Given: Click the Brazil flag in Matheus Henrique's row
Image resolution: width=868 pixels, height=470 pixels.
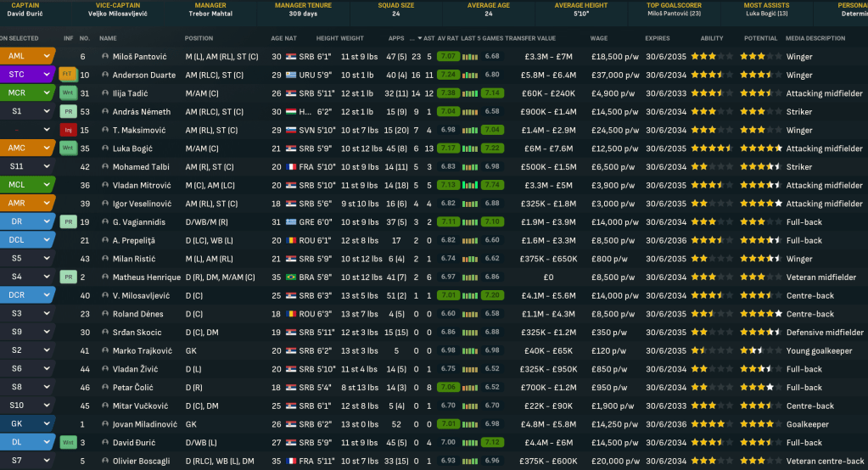Looking at the screenshot, I should pyautogui.click(x=291, y=277).
